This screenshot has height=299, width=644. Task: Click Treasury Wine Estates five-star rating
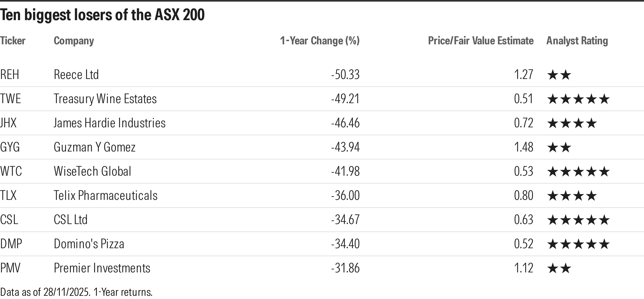tap(578, 99)
